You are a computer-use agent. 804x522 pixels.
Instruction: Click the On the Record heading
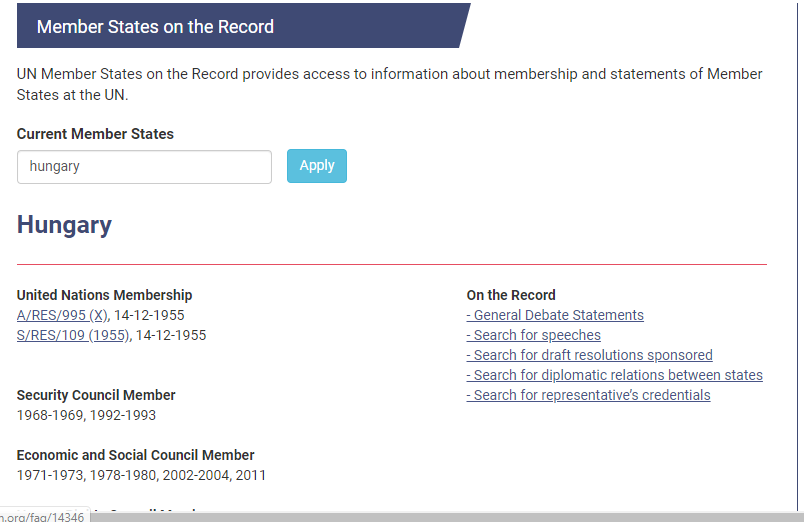(x=510, y=295)
